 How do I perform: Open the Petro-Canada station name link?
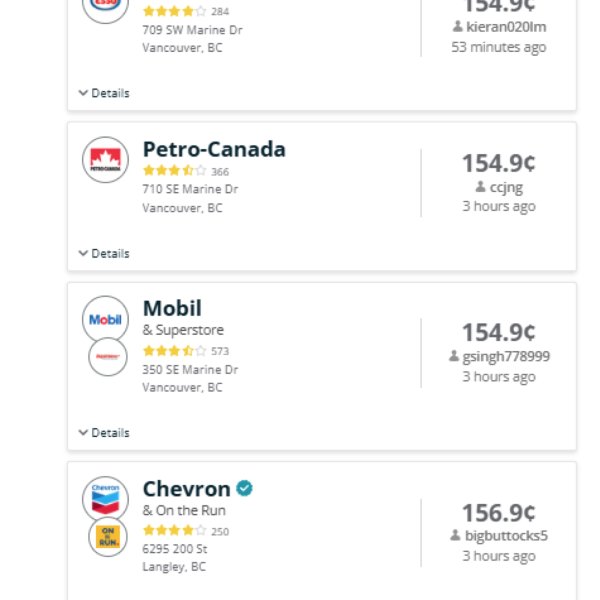pyautogui.click(x=214, y=150)
